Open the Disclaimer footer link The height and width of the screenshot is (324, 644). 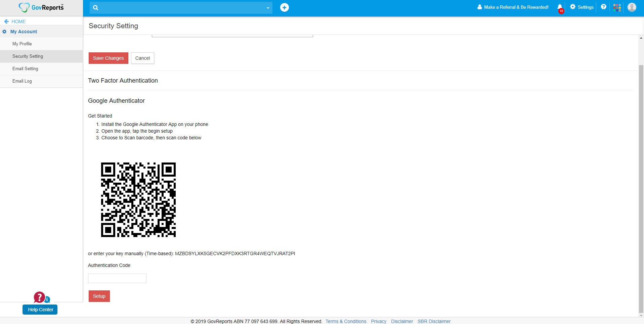[x=402, y=321]
